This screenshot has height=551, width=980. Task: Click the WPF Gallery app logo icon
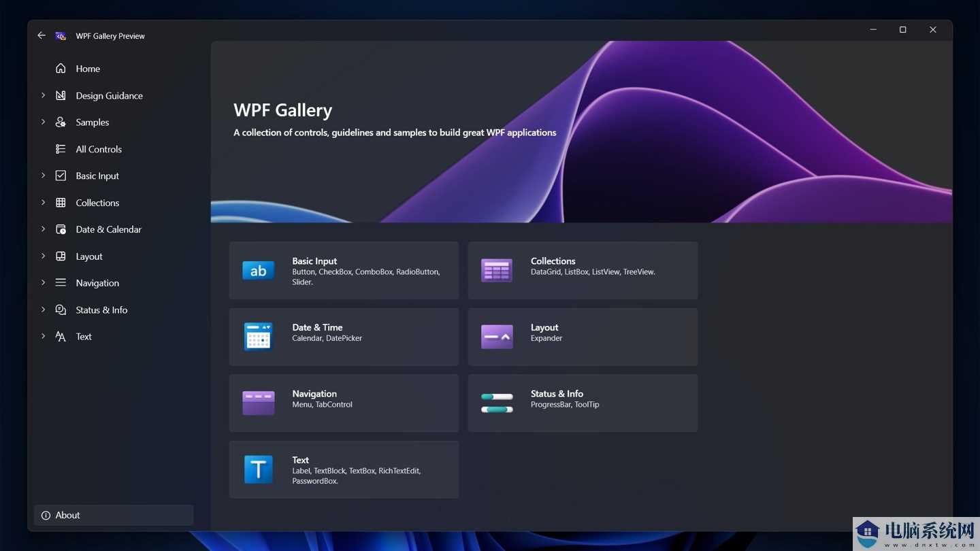(61, 35)
